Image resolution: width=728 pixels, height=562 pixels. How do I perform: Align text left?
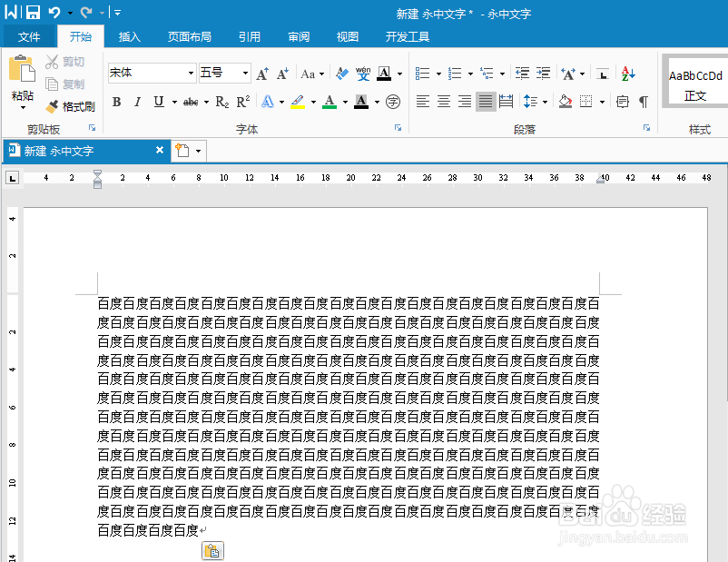(422, 102)
